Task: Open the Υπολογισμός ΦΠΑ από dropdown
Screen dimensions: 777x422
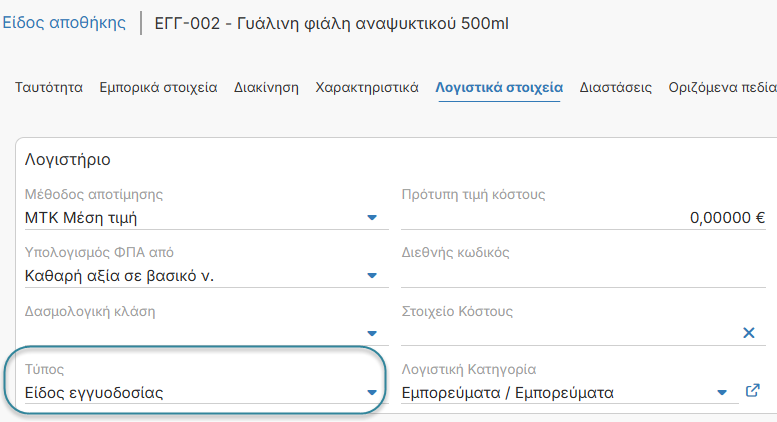Action: pos(206,275)
